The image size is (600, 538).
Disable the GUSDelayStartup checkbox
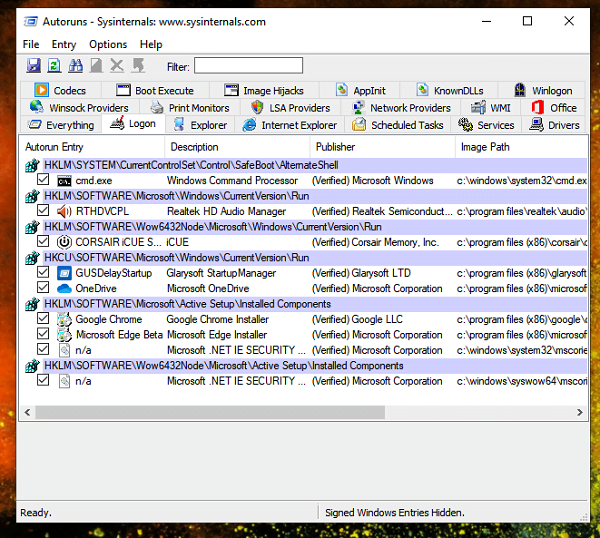tap(43, 272)
